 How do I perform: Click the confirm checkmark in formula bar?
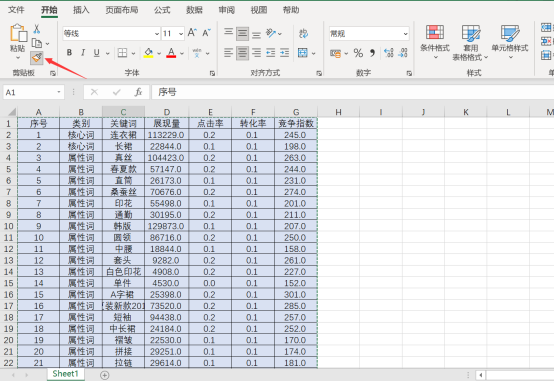pyautogui.click(x=116, y=92)
